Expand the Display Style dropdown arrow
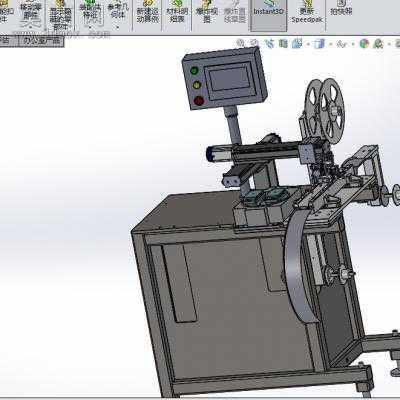The image size is (400, 400). pyautogui.click(x=330, y=44)
